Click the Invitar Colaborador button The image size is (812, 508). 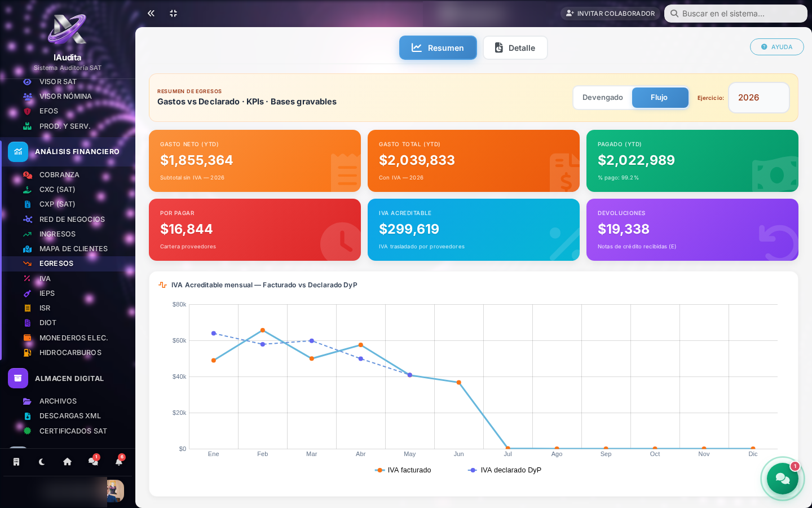point(610,14)
